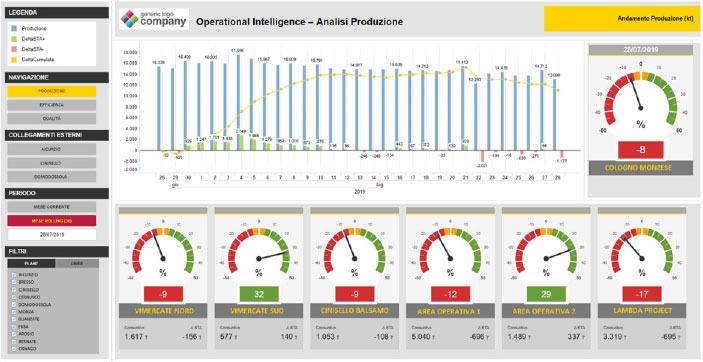The height and width of the screenshot is (362, 703).
Task: Click the Area Operativa 2 title bar
Action: coord(546,310)
